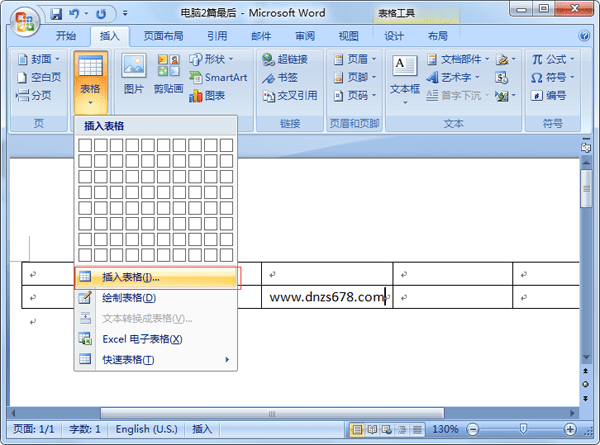Screen dimensions: 600x445
Task: Click the vertical scrollbar thumb
Action: 586,189
